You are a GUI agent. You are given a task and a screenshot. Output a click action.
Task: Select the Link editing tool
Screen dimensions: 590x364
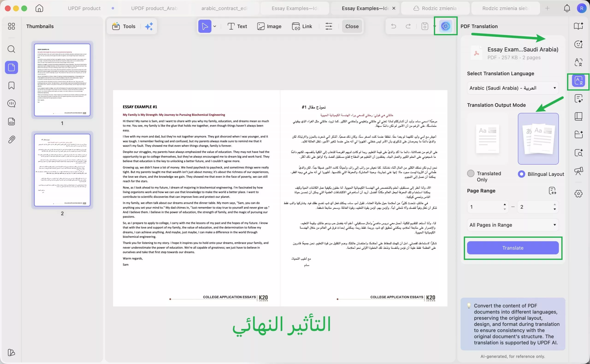coord(302,26)
